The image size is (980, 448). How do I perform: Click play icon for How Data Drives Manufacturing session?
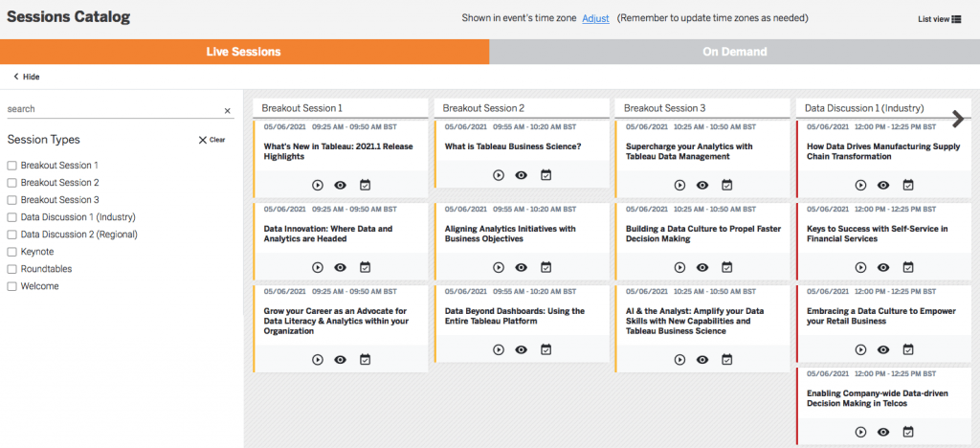[860, 185]
